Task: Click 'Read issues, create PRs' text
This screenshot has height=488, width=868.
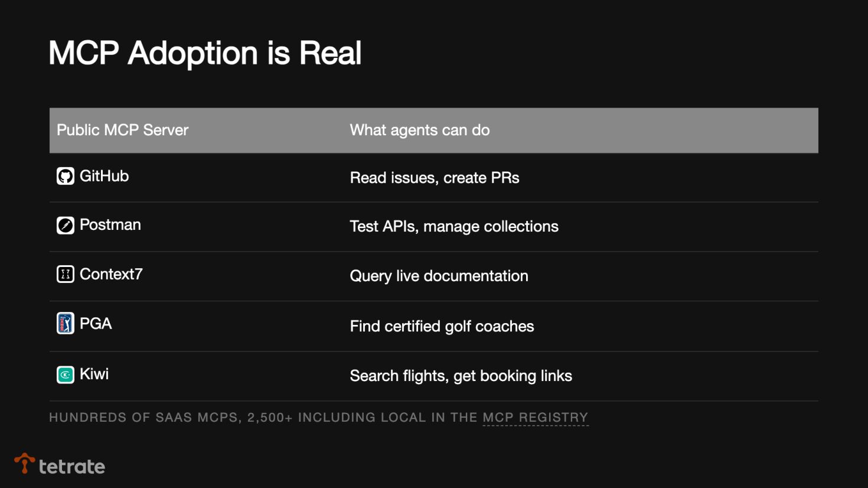Action: coord(434,178)
